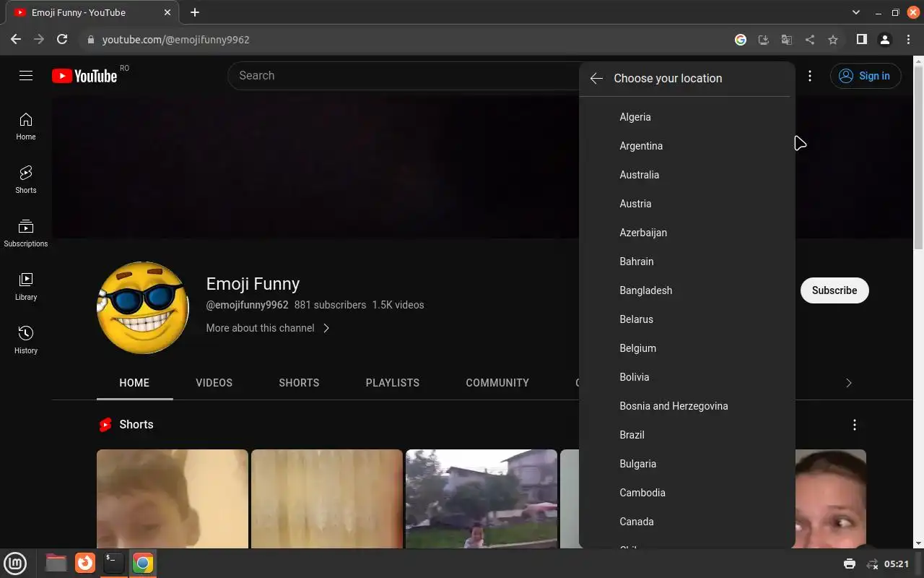This screenshot has width=924, height=578.
Task: Click the Emoji Funny channel avatar
Action: pyautogui.click(x=143, y=308)
